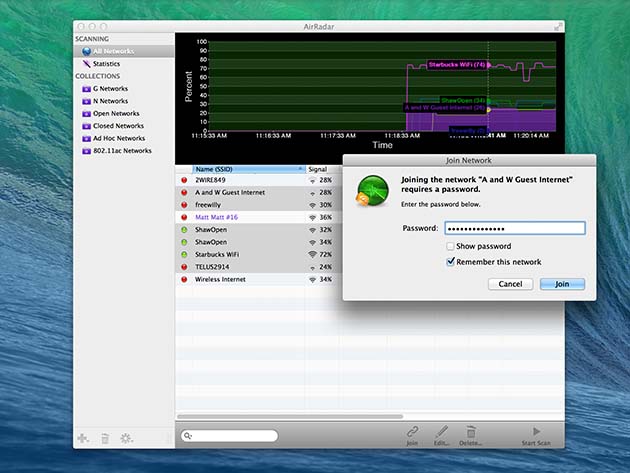Click the ShawOpen (34) graph label
630x473 pixels.
pos(463,100)
